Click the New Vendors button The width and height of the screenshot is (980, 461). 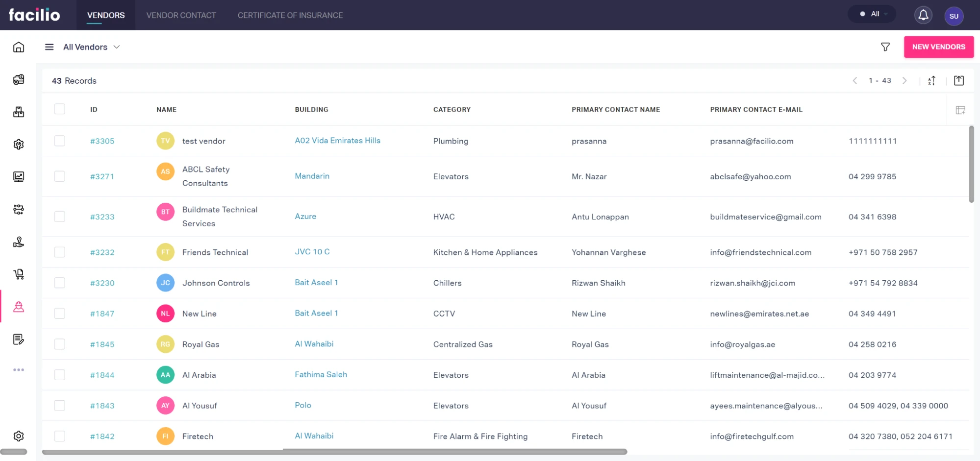click(x=938, y=47)
